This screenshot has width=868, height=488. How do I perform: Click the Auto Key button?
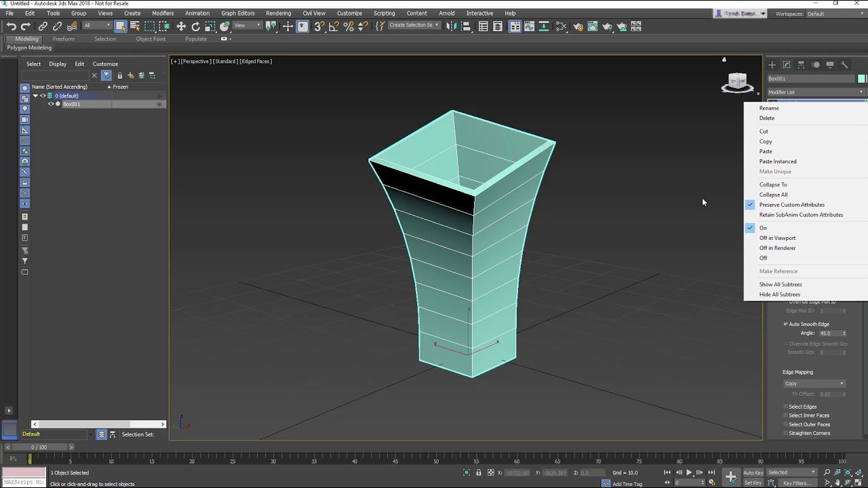753,472
